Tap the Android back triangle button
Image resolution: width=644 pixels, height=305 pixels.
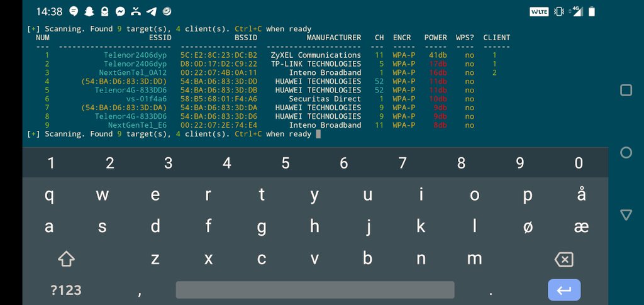click(x=626, y=215)
